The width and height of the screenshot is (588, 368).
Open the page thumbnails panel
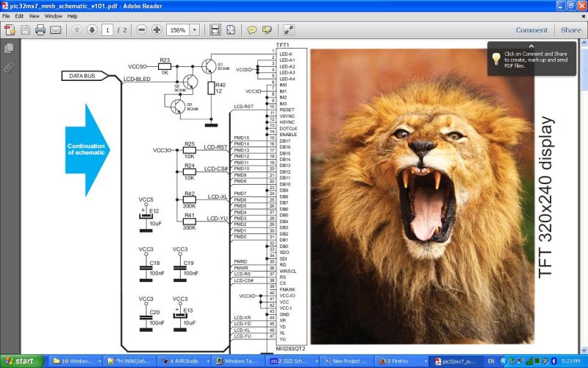point(9,48)
